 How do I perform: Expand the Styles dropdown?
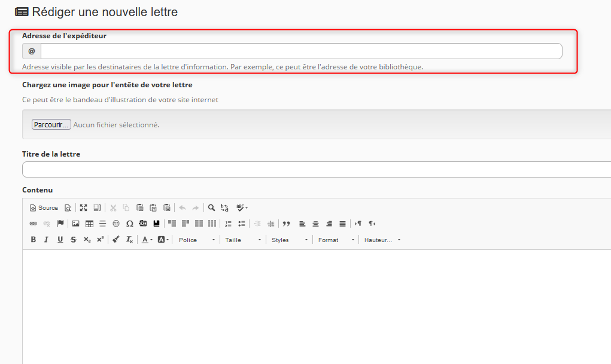click(x=290, y=240)
